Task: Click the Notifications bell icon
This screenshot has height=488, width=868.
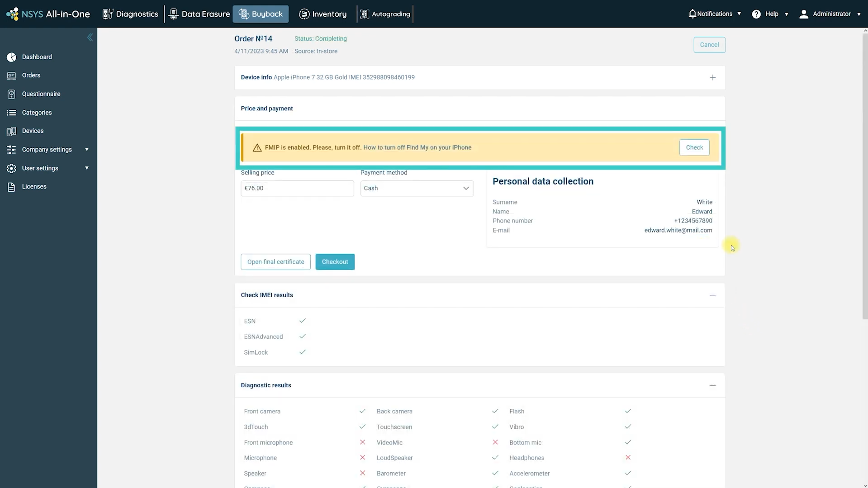Action: [x=692, y=14]
